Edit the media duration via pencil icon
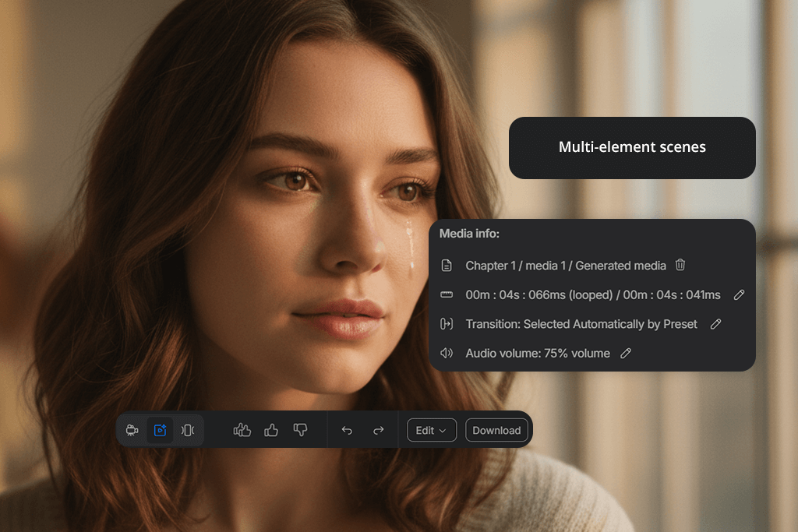This screenshot has width=798, height=532. 739,294
